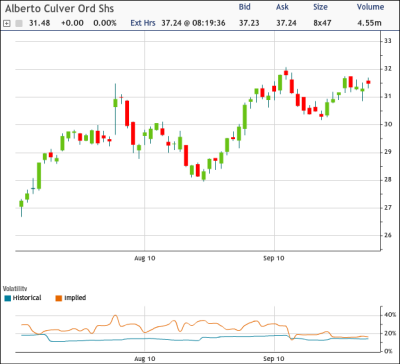400x364 pixels.
Task: Expand the plus icon beside the quote row
Action: [6, 24]
